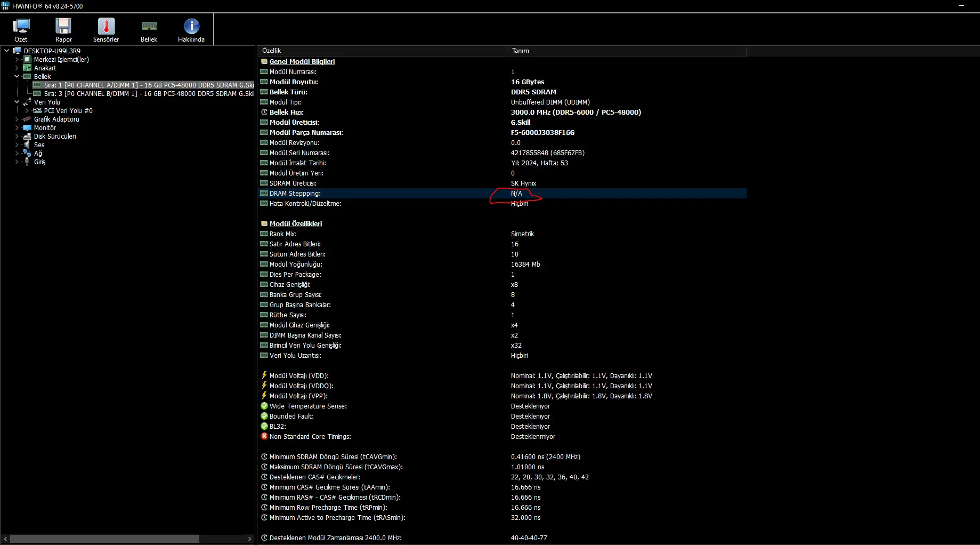
Task: Expand the Disk Sürücüleri node
Action: click(17, 136)
